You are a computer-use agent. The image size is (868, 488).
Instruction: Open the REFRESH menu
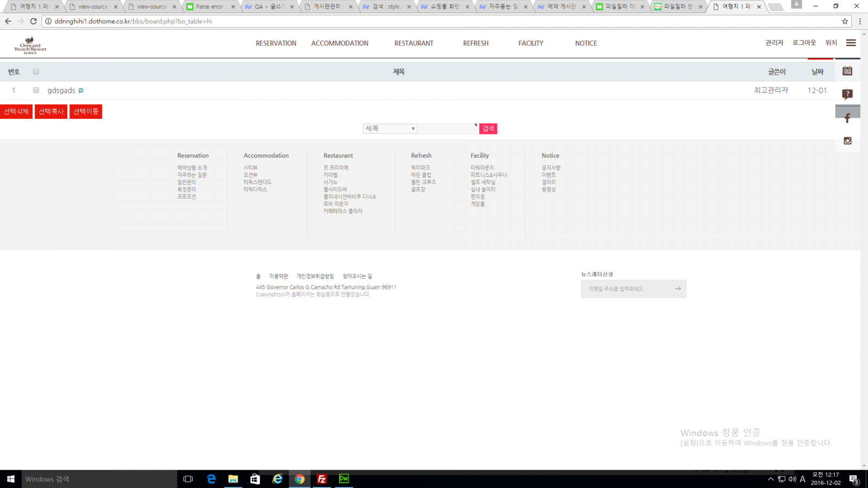point(476,43)
